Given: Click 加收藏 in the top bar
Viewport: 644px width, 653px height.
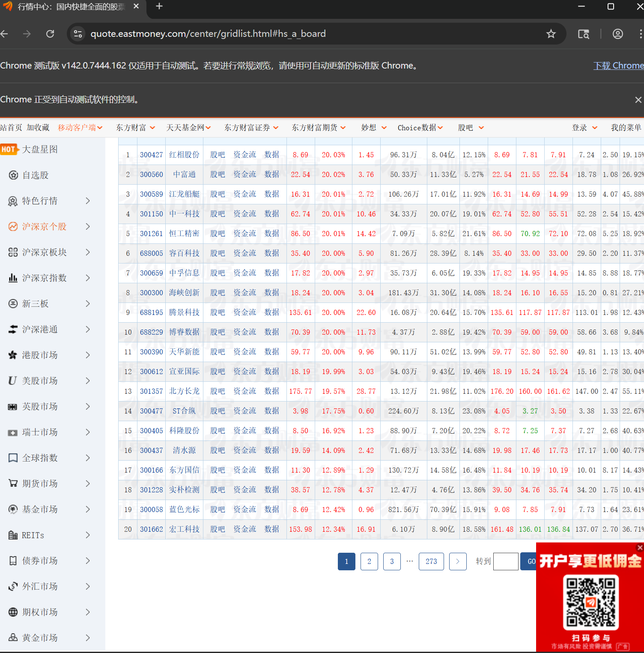Looking at the screenshot, I should (x=38, y=128).
